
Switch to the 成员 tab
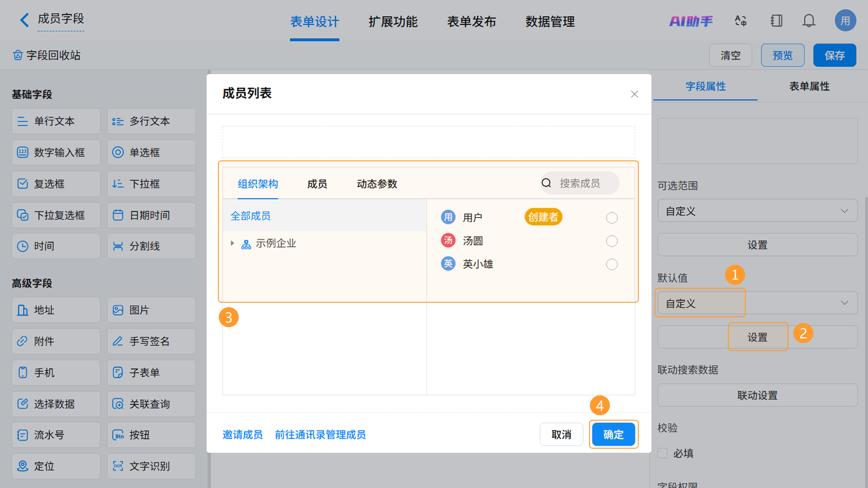click(x=317, y=184)
